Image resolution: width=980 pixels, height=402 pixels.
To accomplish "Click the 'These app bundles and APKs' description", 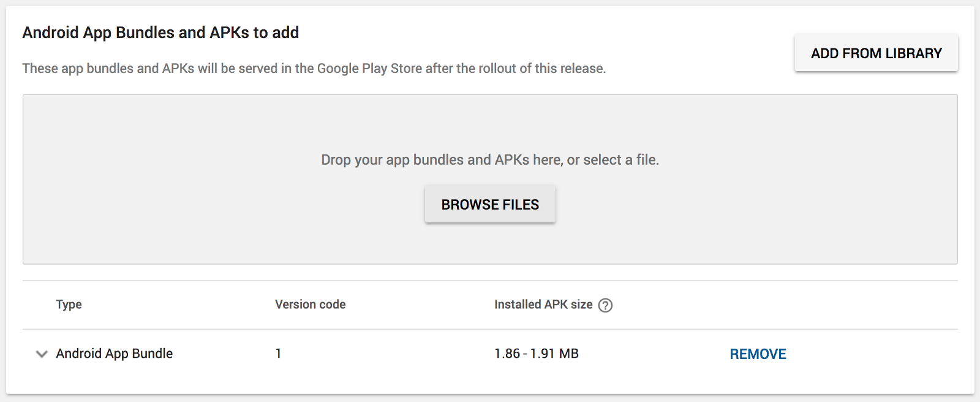I will click(314, 69).
